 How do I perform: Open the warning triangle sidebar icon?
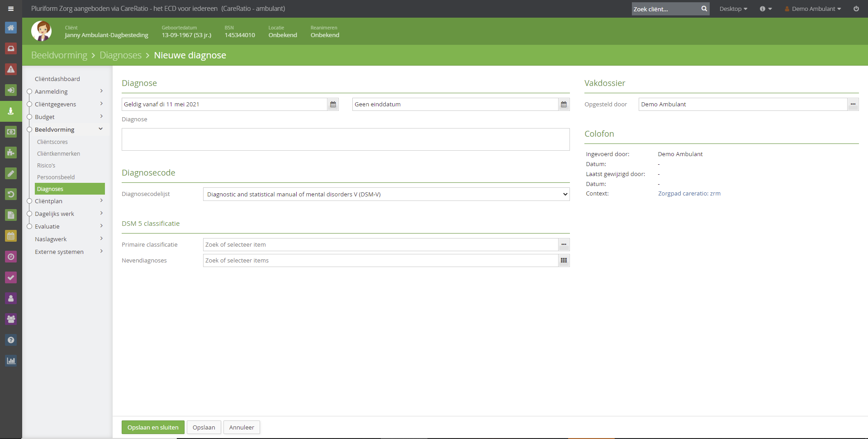pyautogui.click(x=11, y=69)
